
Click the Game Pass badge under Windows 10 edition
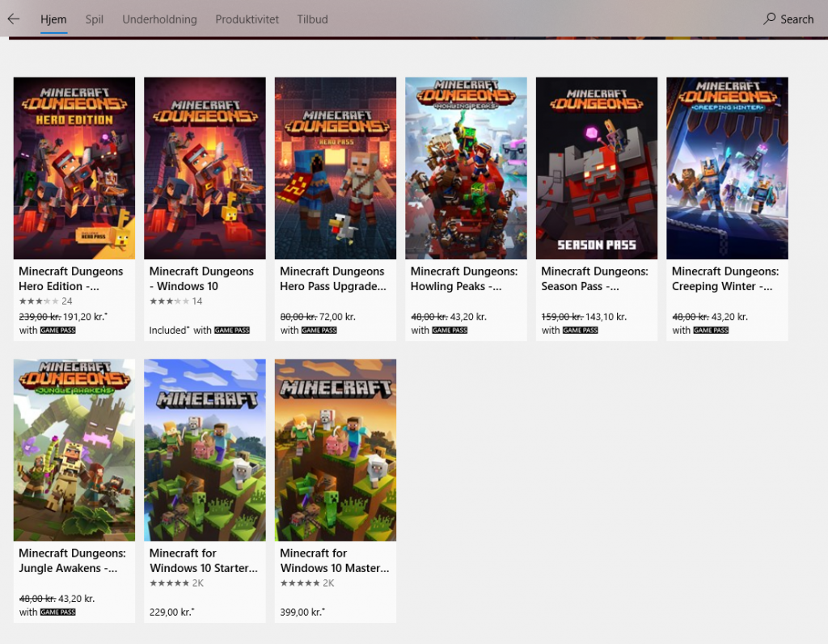(x=232, y=330)
